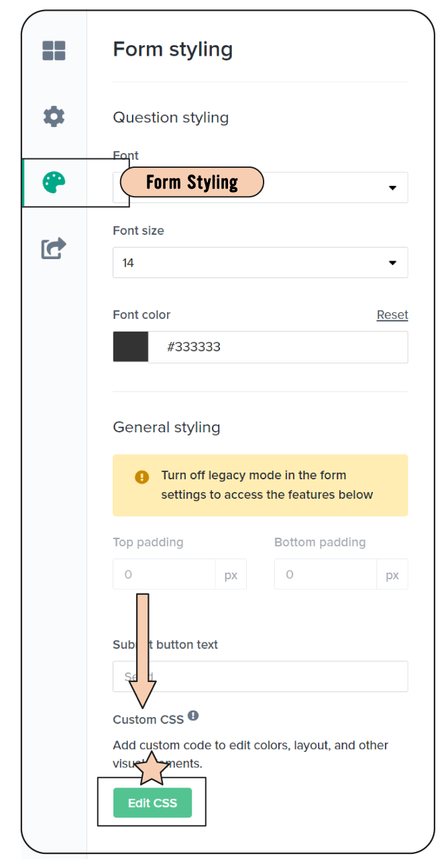Click the legacy mode warning banner
The width and height of the screenshot is (446, 868).
(x=260, y=485)
